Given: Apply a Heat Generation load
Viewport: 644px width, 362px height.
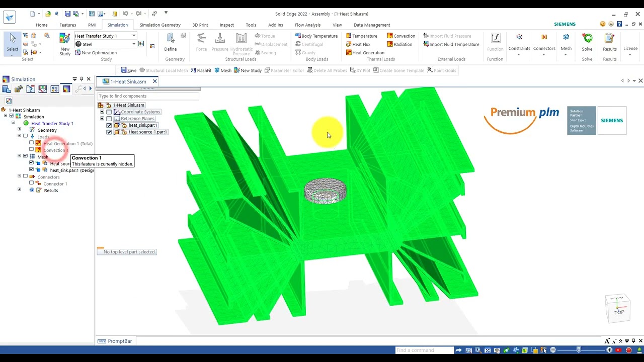Looking at the screenshot, I should pyautogui.click(x=365, y=52).
